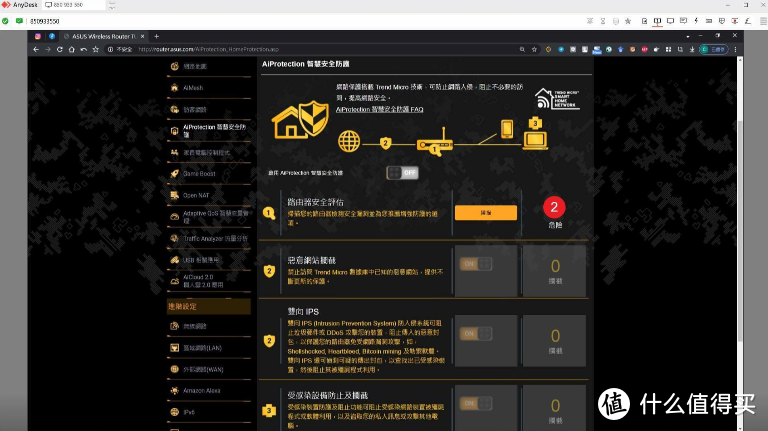768x431 pixels.
Task: Click the AnyDesk lightning actions icon
Action: click(x=696, y=21)
